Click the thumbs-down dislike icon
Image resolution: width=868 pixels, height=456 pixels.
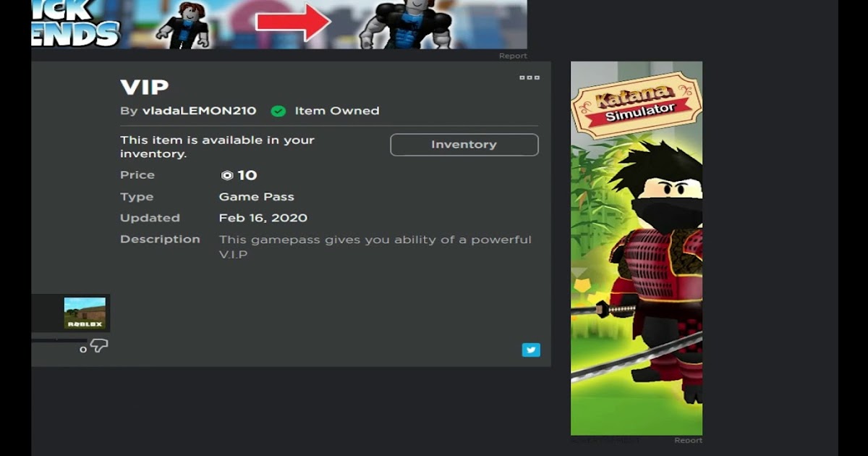tap(99, 347)
